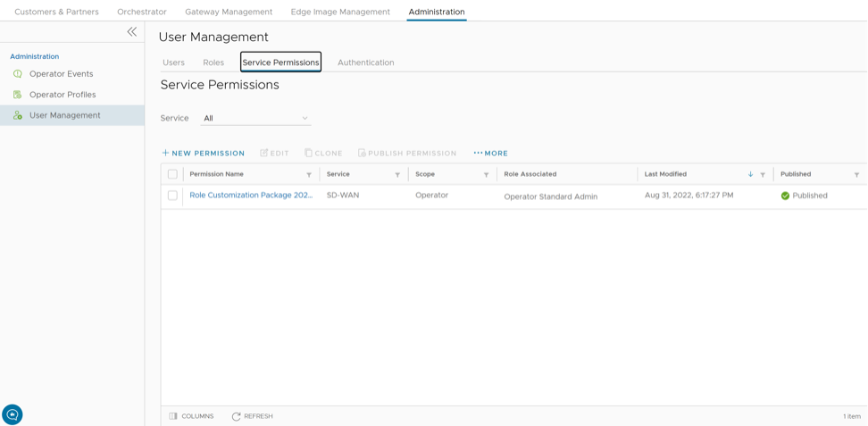Click the Service column filter icon
Viewport: 868px width, 426px height.
click(x=397, y=175)
